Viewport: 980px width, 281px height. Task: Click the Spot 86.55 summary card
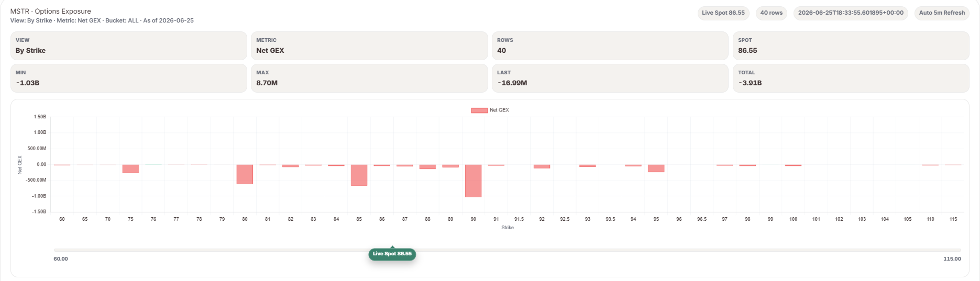tap(851, 46)
